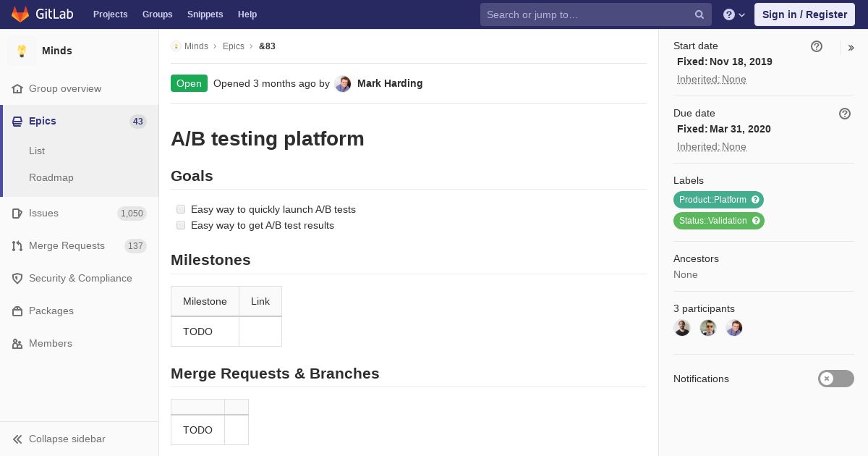Click help icon on Product::Platform label
The width and height of the screenshot is (868, 456).
755,200
